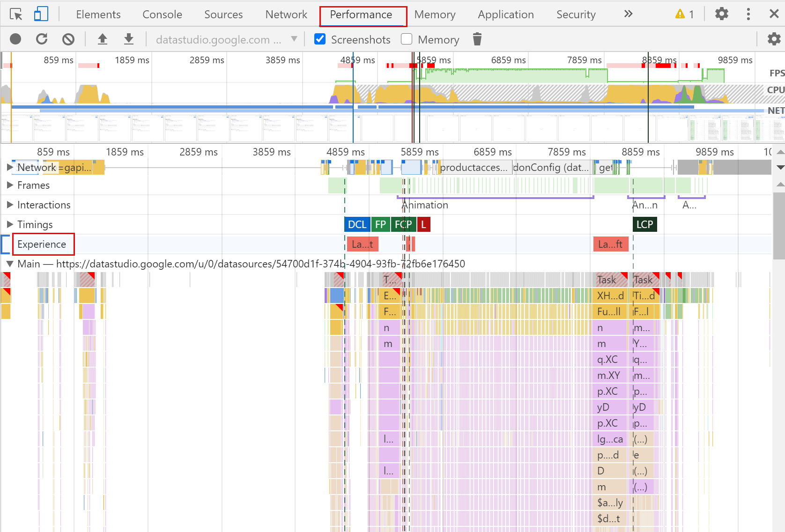
Task: Enable the Memory checkbox
Action: click(407, 39)
